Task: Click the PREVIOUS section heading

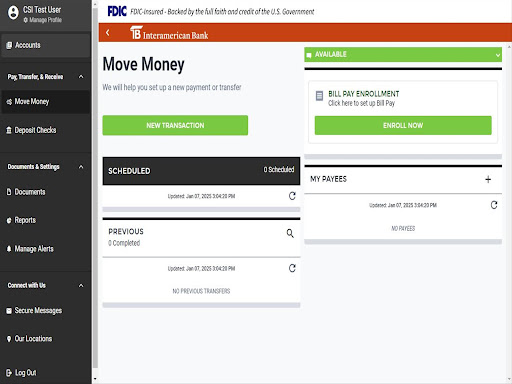Action: (x=126, y=232)
